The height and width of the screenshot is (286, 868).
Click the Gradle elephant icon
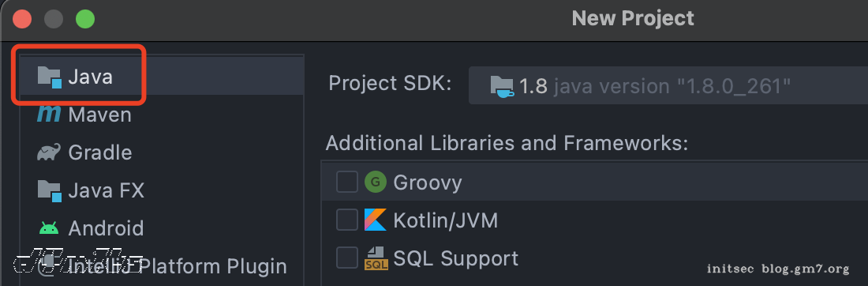49,152
